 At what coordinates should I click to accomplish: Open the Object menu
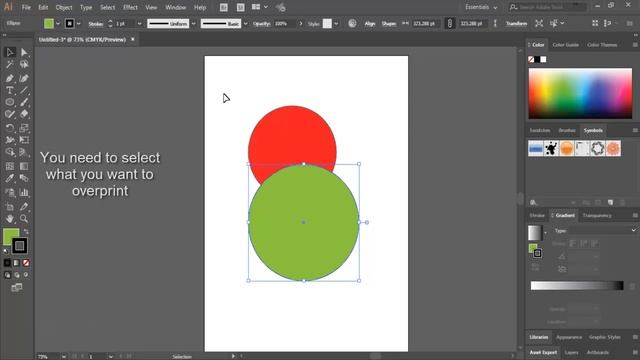click(64, 7)
